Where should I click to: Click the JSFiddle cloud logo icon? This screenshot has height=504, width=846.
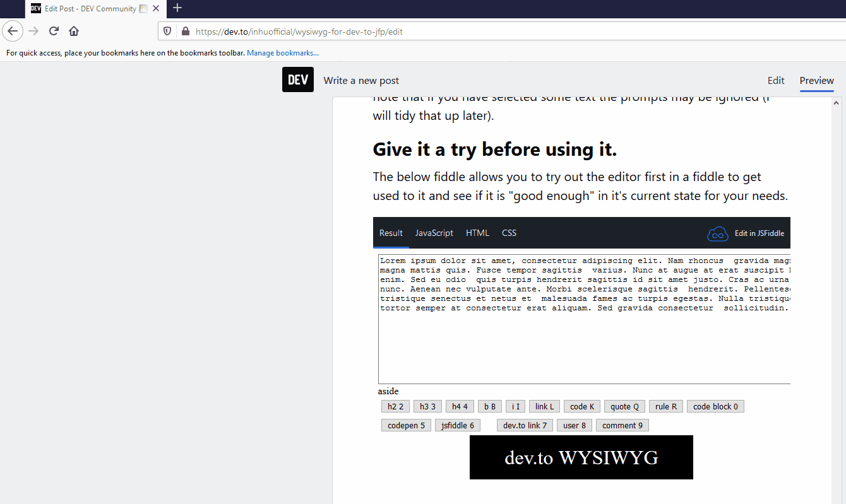717,233
